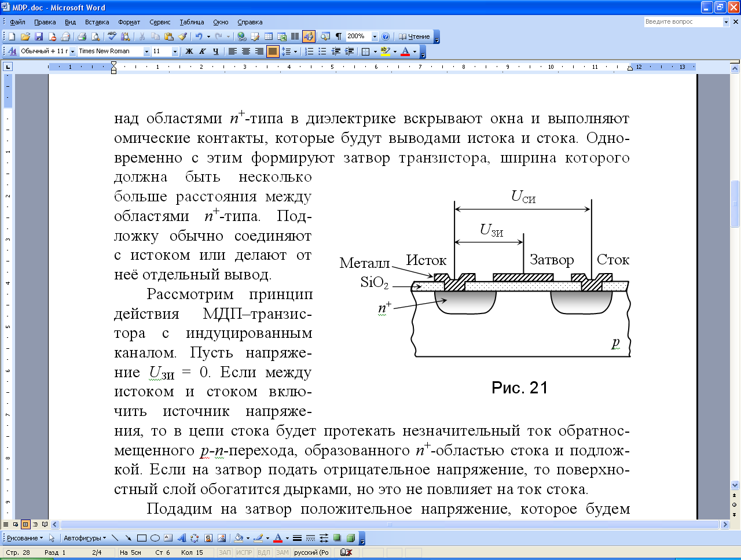Toggle the Drawing toolbar button
The image size is (741, 560).
pyautogui.click(x=308, y=36)
